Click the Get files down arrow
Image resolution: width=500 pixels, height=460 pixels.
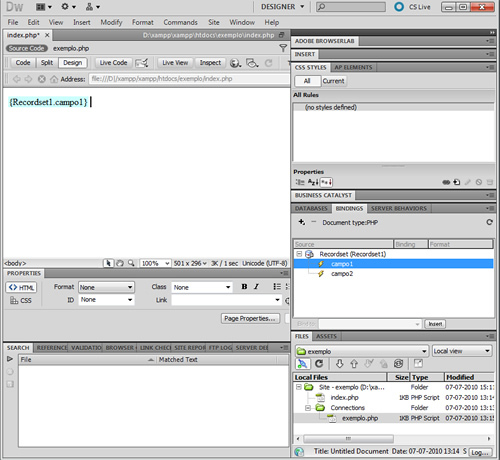[339, 364]
